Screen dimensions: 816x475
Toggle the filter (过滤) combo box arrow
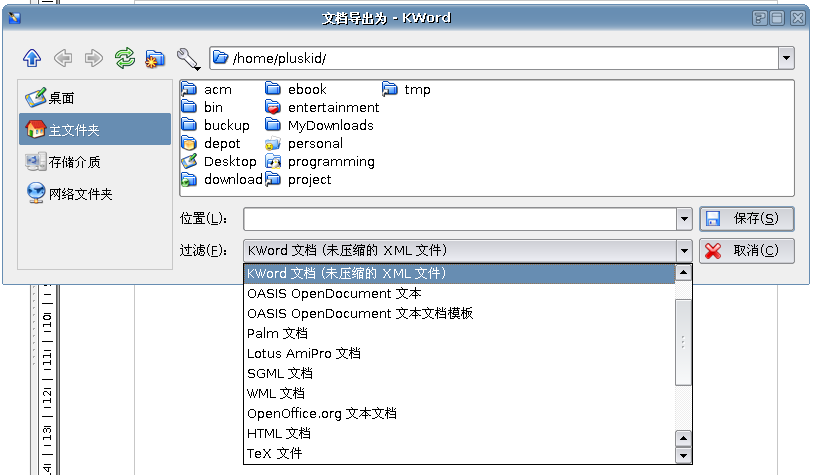684,251
